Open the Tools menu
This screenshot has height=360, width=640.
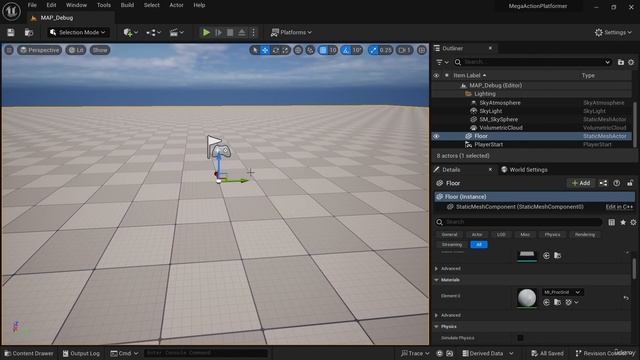(x=104, y=5)
